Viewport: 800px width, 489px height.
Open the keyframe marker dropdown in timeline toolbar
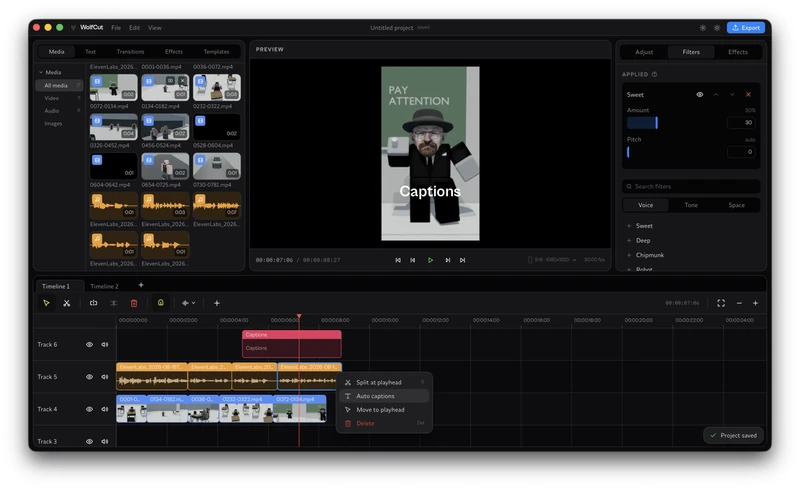[189, 303]
